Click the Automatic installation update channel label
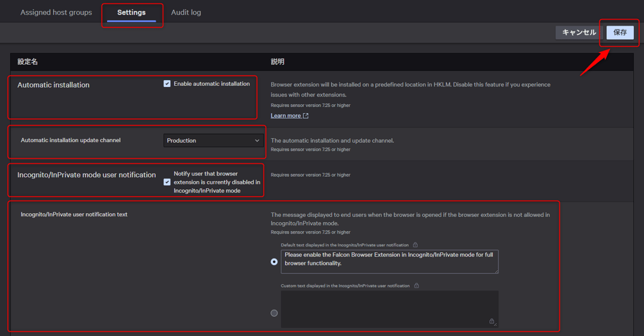The width and height of the screenshot is (644, 336). [x=70, y=140]
